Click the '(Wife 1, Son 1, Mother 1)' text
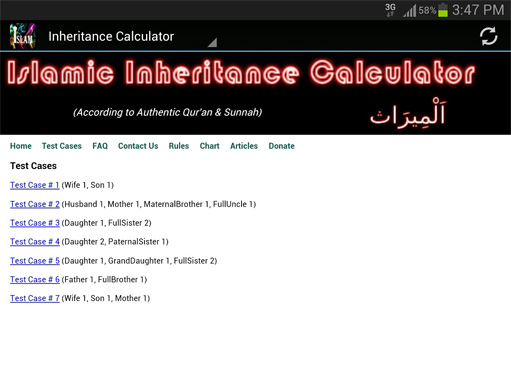 [x=106, y=298]
